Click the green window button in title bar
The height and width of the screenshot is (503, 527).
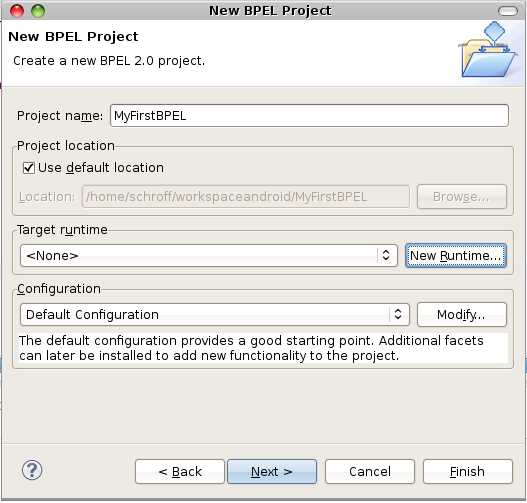point(38,11)
